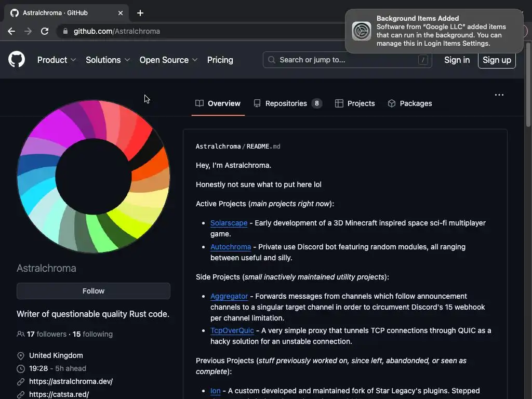The width and height of the screenshot is (532, 399).
Task: Click the people icon next to followers
Action: pyautogui.click(x=20, y=334)
